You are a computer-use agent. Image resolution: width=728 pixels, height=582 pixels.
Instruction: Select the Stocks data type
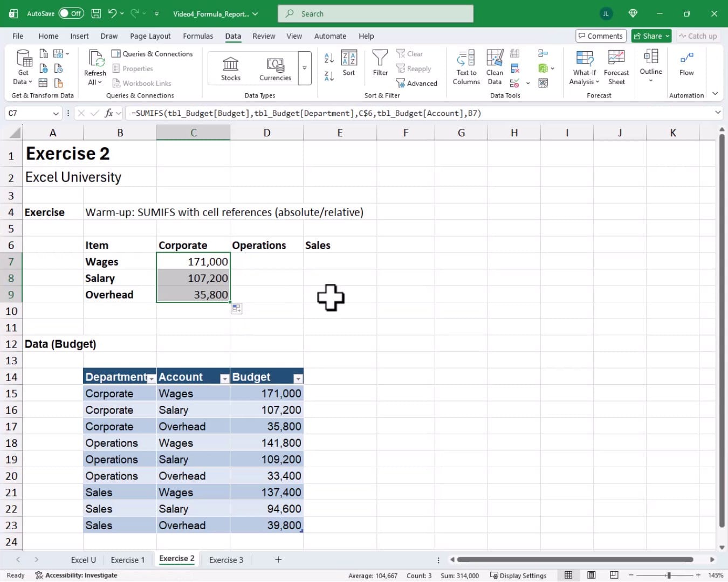(x=231, y=68)
